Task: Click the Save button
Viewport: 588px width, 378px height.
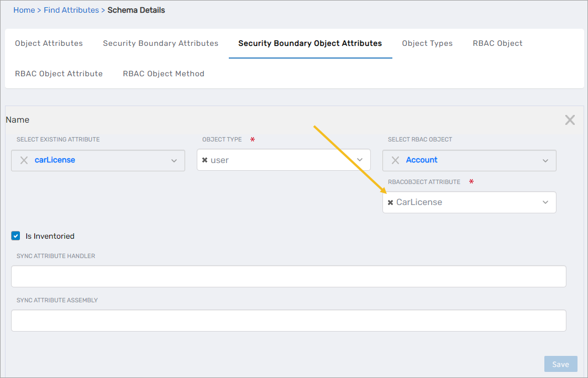Action: click(560, 364)
